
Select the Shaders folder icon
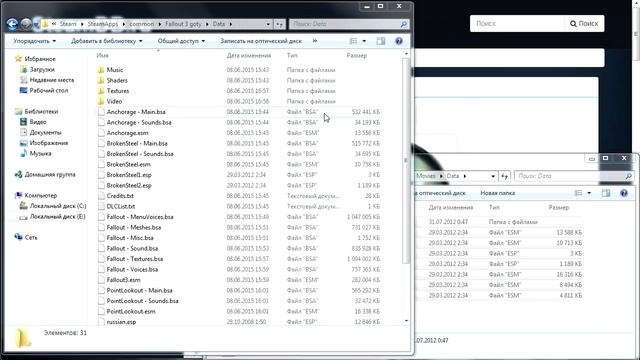point(101,80)
